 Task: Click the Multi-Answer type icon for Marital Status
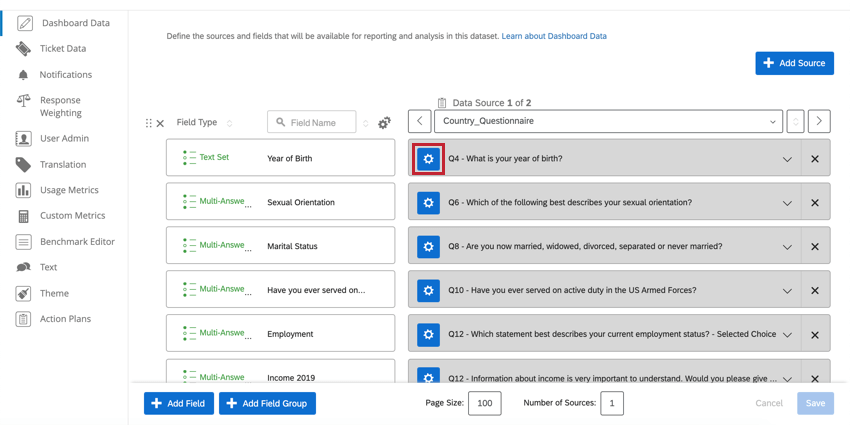(189, 245)
